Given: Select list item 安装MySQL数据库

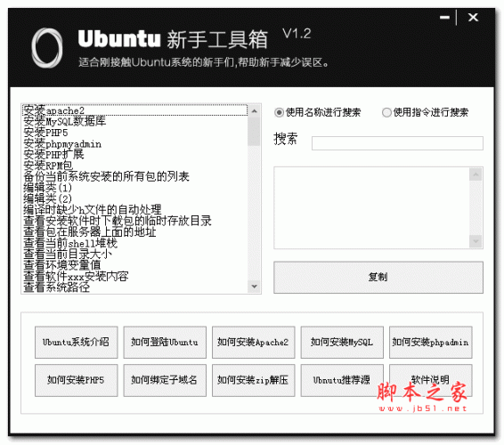Looking at the screenshot, I should 135,121.
